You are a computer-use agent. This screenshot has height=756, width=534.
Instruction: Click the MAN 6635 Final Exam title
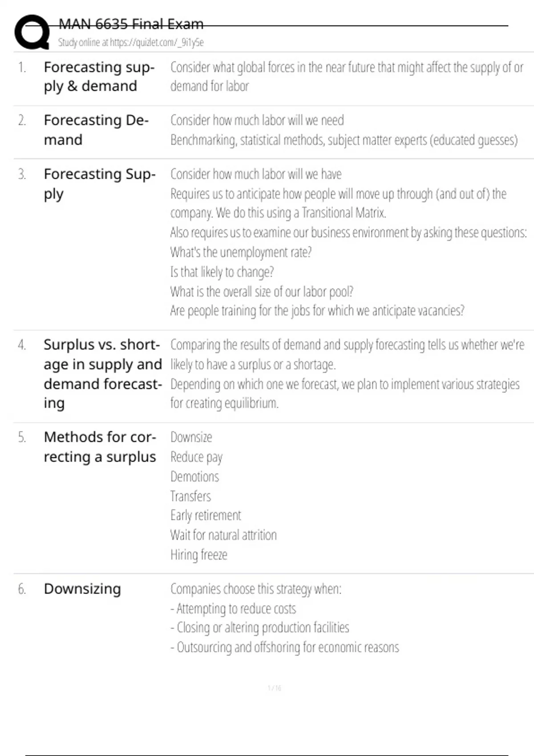click(131, 24)
